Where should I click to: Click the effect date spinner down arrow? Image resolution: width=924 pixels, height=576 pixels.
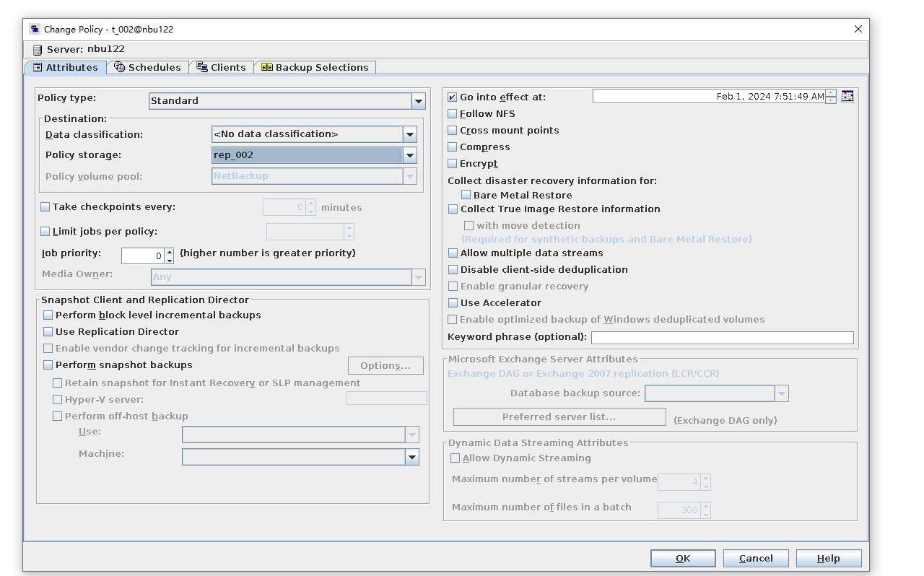click(x=831, y=100)
